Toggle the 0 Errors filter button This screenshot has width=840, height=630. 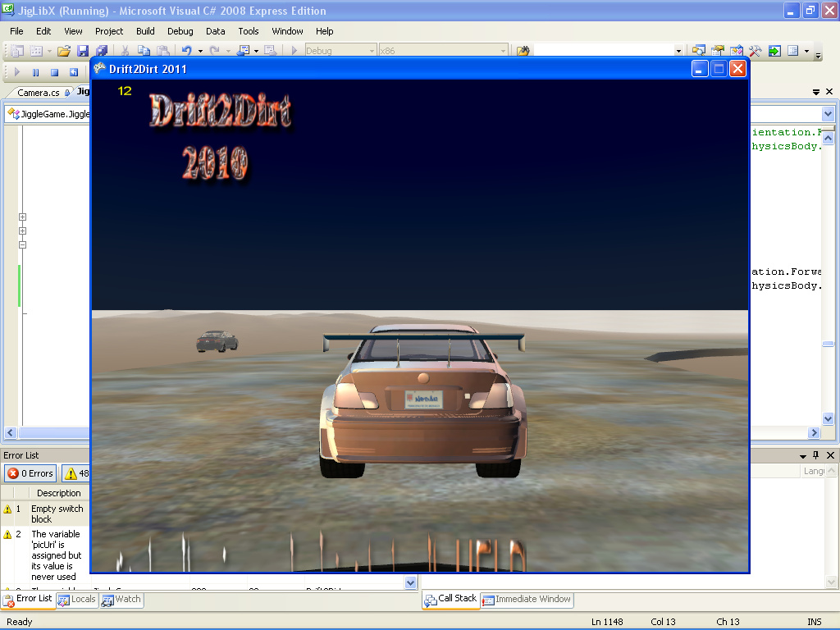point(30,473)
